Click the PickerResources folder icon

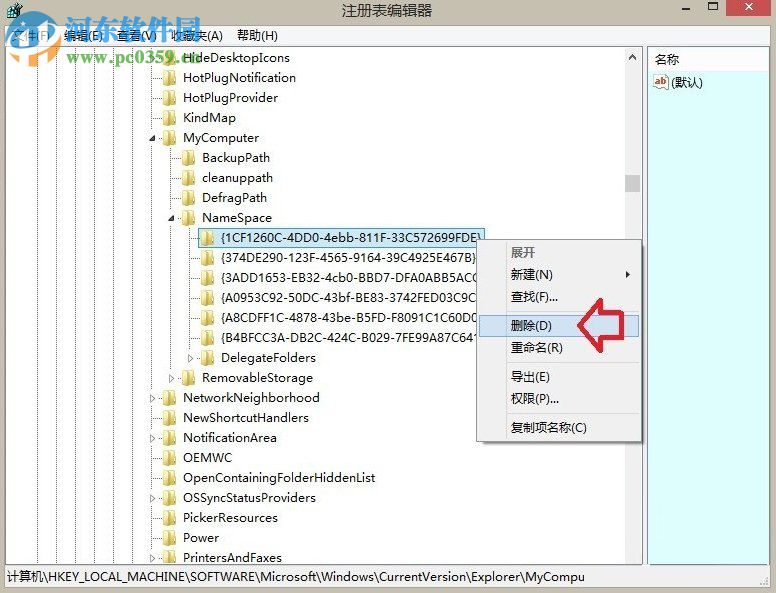pyautogui.click(x=169, y=517)
